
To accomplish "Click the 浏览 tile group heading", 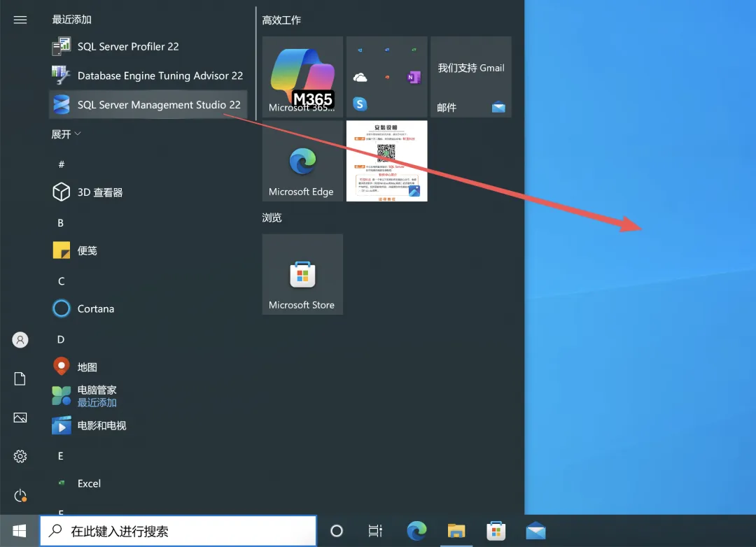I will tap(272, 218).
